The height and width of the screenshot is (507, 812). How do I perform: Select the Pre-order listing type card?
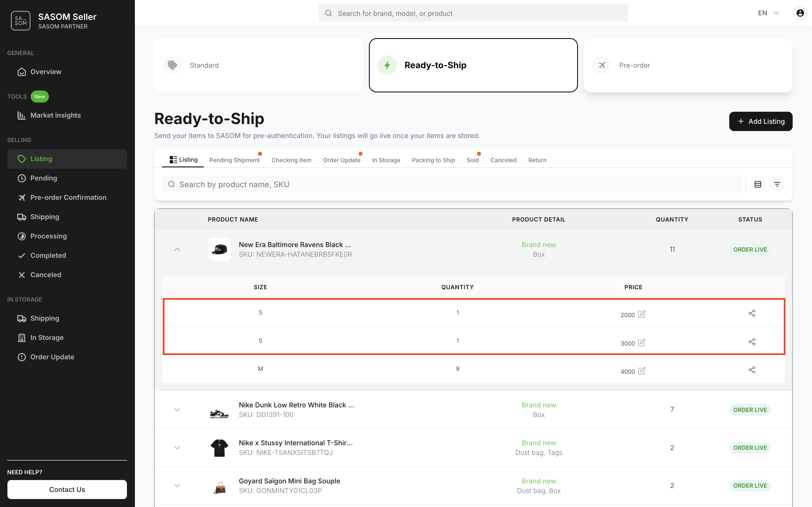688,65
